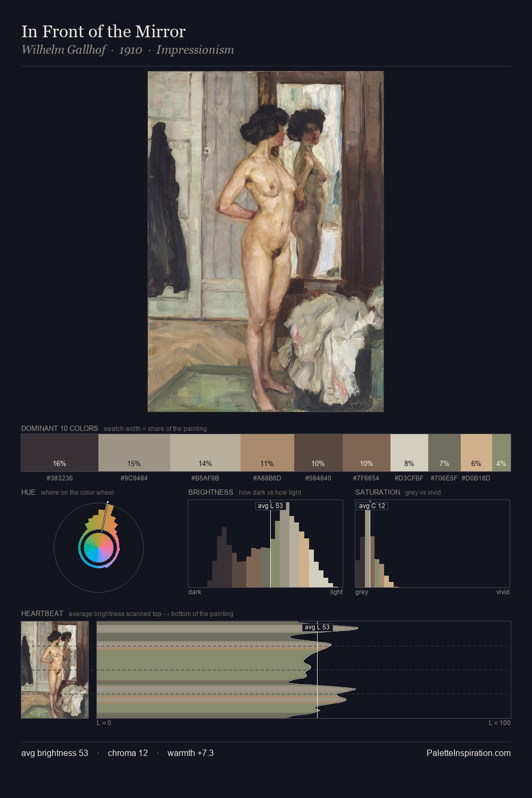The width and height of the screenshot is (532, 798).
Task: Click the saturation histogram chart
Action: point(433,544)
